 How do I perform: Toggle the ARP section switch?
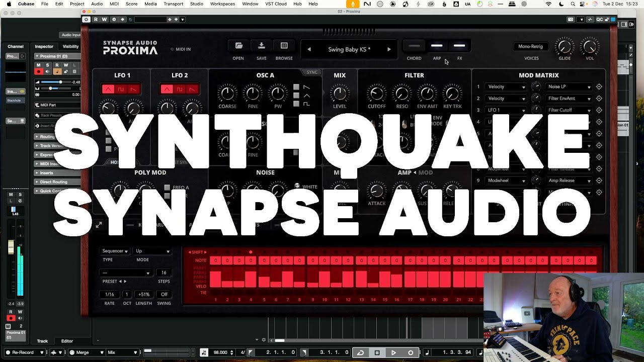[437, 46]
